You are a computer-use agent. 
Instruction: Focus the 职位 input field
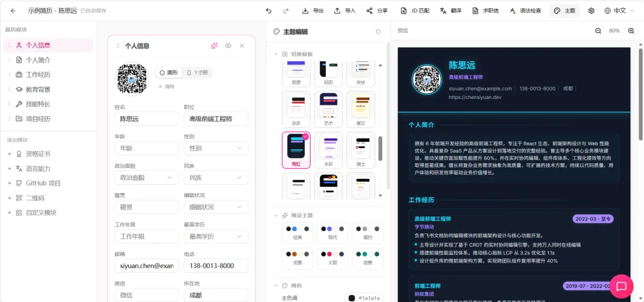click(x=216, y=119)
